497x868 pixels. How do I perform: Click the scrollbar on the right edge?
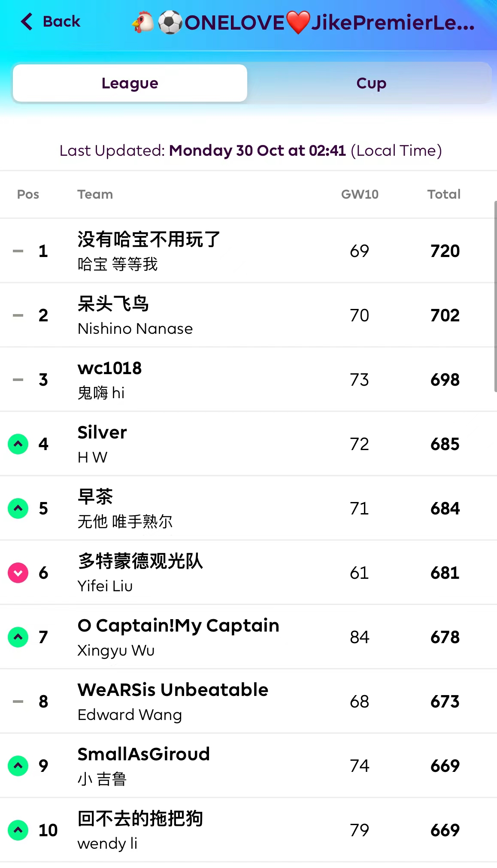click(x=495, y=296)
